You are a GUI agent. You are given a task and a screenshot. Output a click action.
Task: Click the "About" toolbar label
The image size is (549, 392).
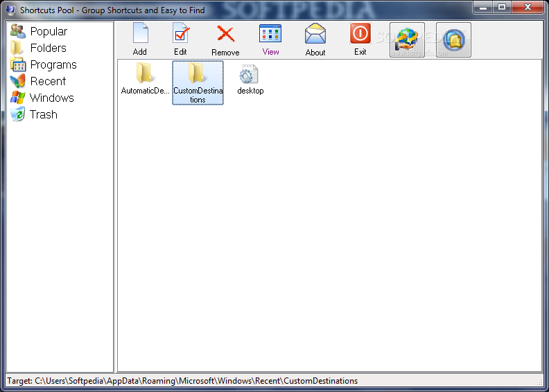[x=315, y=53]
